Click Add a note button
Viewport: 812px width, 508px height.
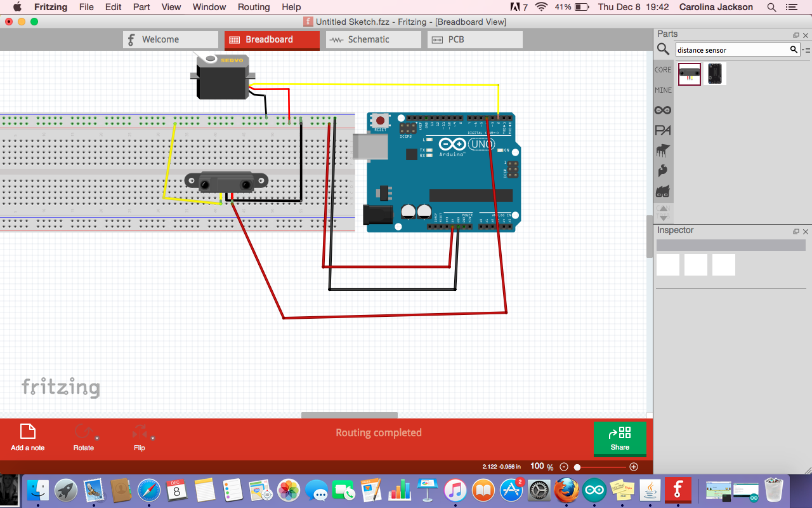[x=28, y=438]
